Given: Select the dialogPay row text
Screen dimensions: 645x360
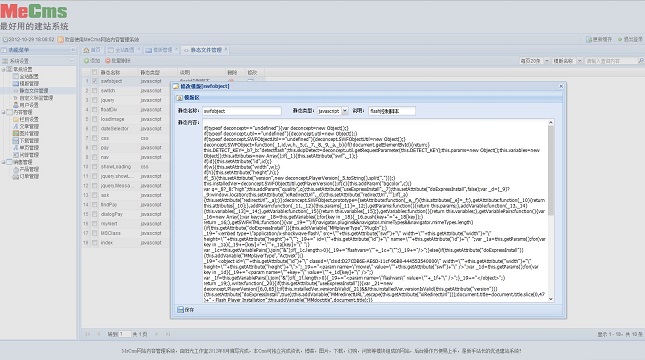Looking at the screenshot, I should [x=112, y=214].
